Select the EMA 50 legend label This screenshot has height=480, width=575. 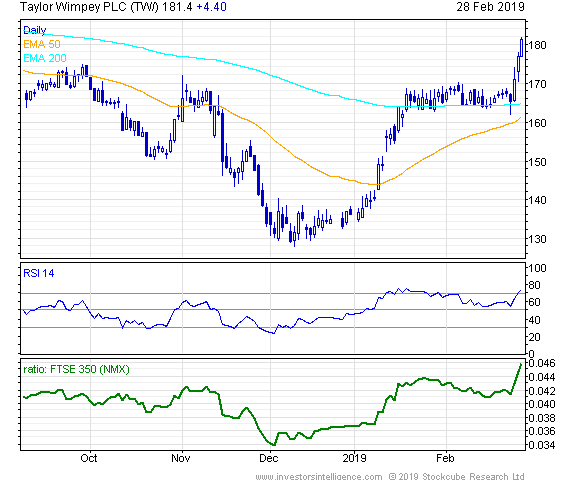click(41, 44)
